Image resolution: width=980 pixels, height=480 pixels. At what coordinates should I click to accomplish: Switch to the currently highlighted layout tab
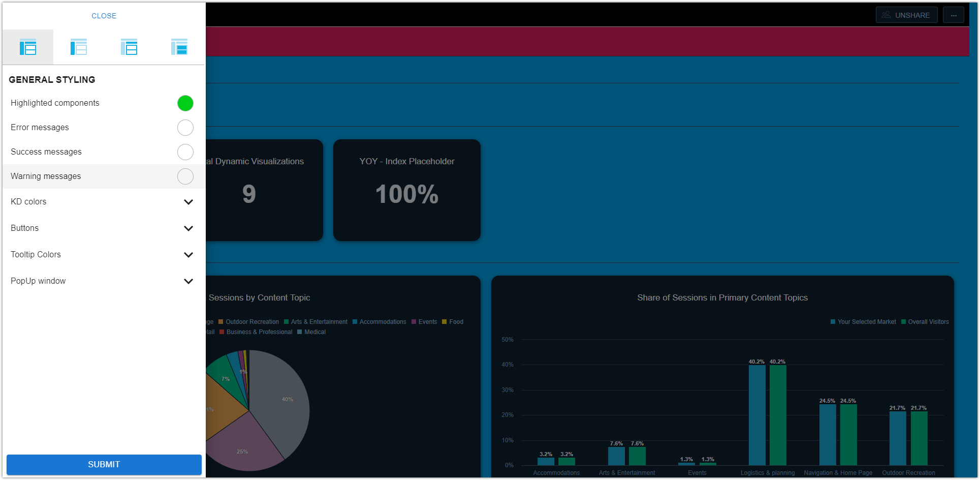tap(28, 47)
